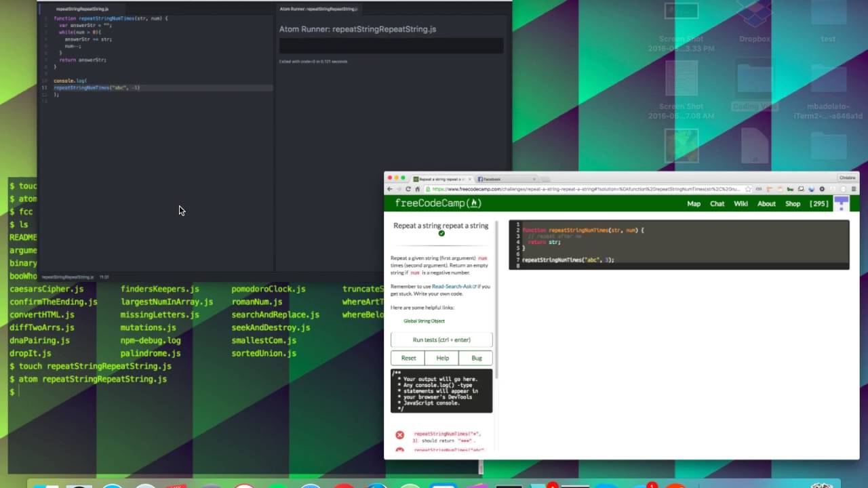Report a Bug button
This screenshot has height=488, width=868.
click(476, 358)
